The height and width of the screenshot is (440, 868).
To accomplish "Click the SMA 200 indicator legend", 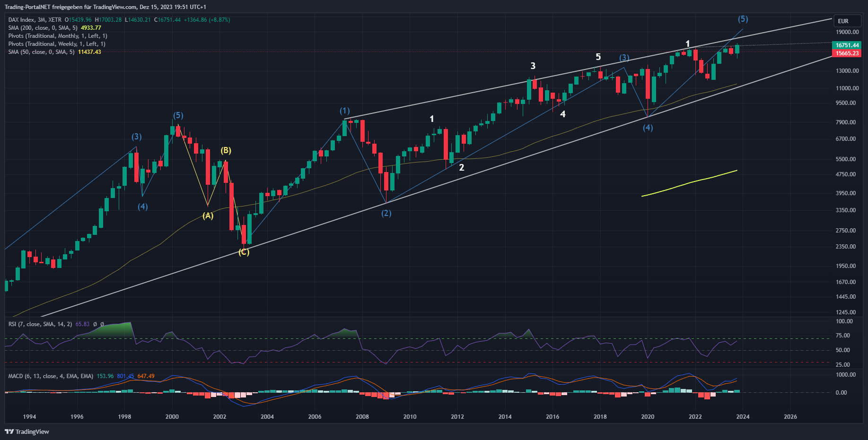I will click(x=43, y=28).
